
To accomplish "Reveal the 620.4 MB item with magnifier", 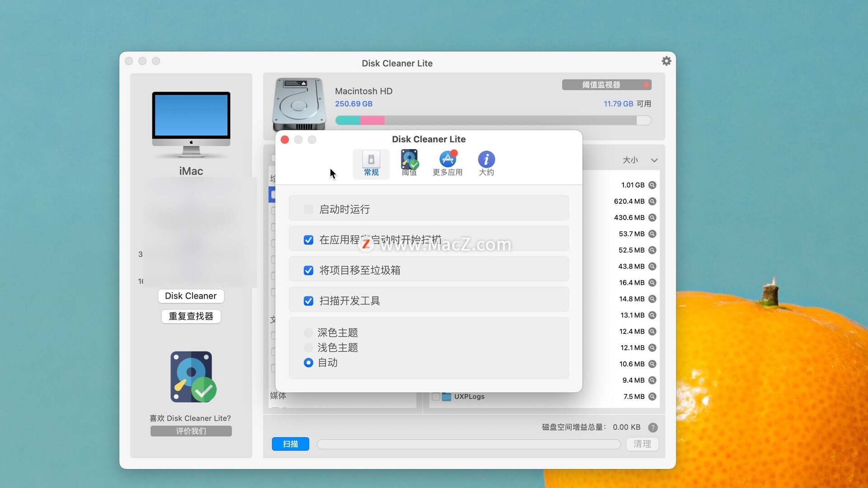I will point(652,201).
